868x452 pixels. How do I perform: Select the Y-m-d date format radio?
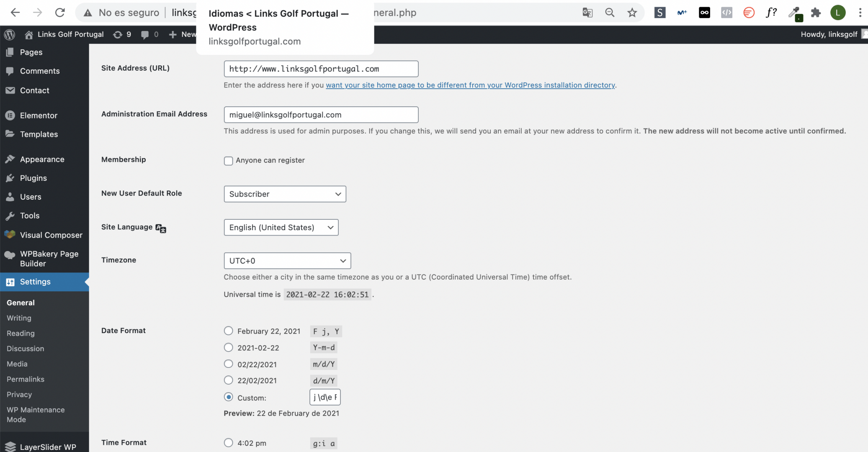click(x=228, y=347)
